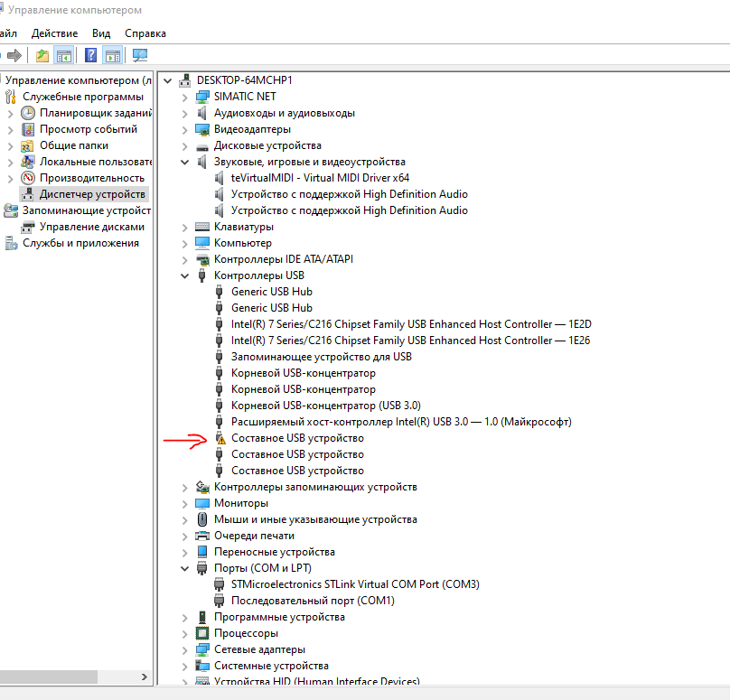Image resolution: width=730 pixels, height=700 pixels.
Task: Select the teVirtualMIDI - Virtual MIDI Driver x64 device
Action: (x=320, y=178)
